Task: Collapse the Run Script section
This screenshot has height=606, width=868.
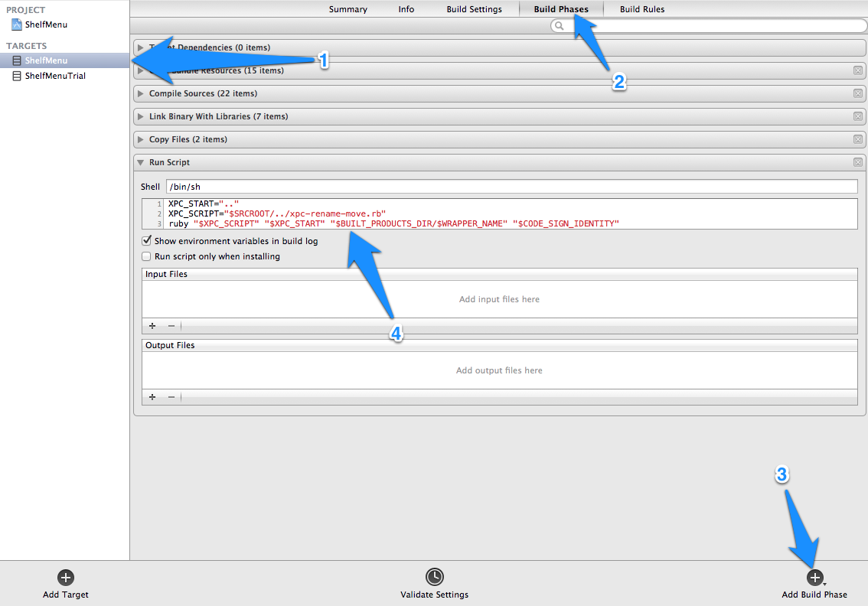Action: 141,162
